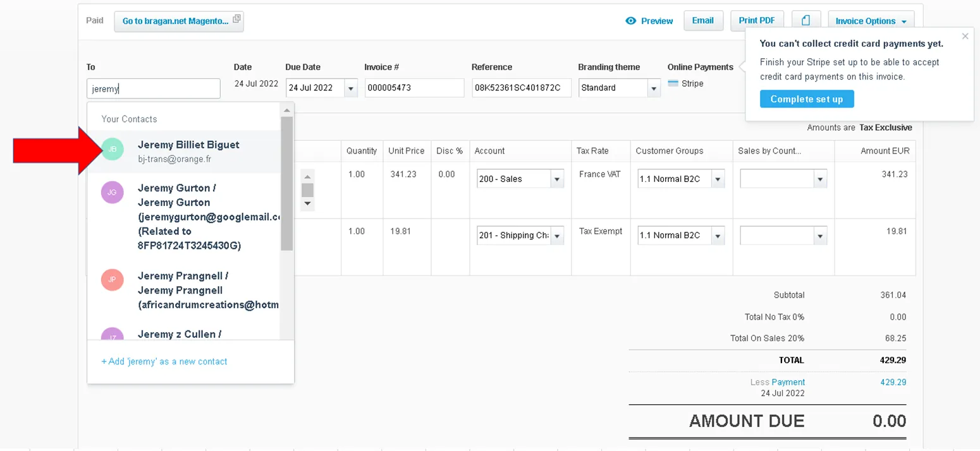Click the Your Contacts heading
The width and height of the screenshot is (980, 451).
[x=129, y=119]
